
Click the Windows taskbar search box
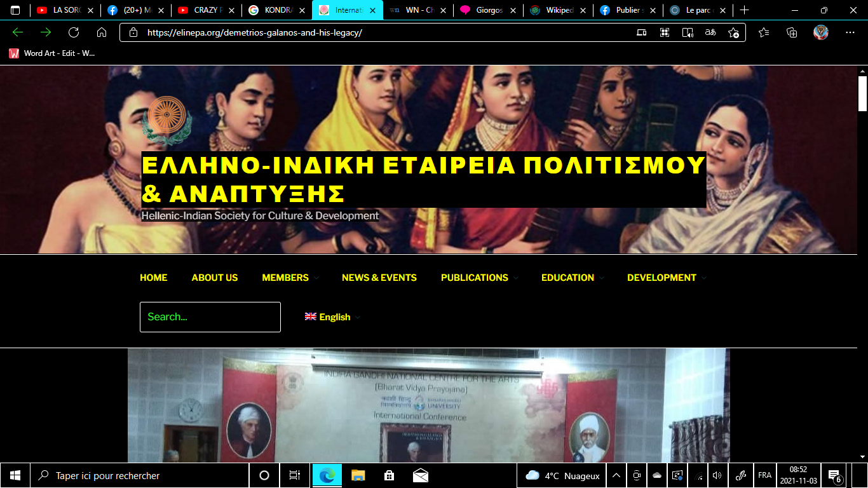139,475
